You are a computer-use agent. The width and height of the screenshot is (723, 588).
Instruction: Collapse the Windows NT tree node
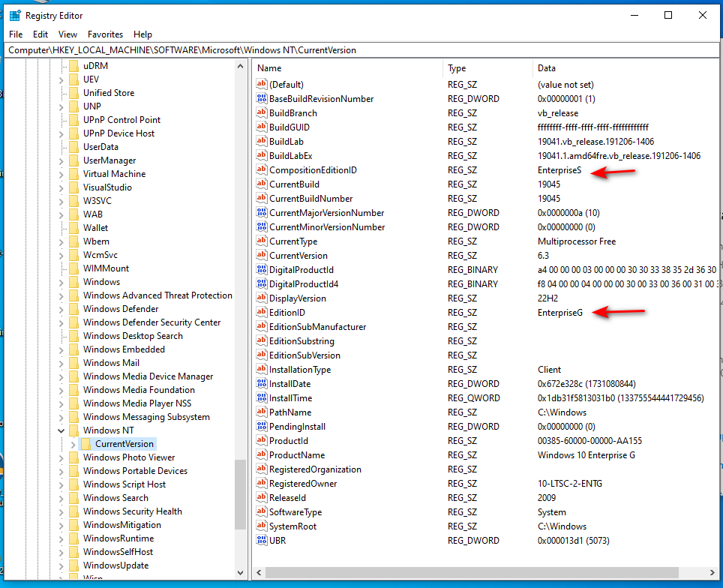61,430
